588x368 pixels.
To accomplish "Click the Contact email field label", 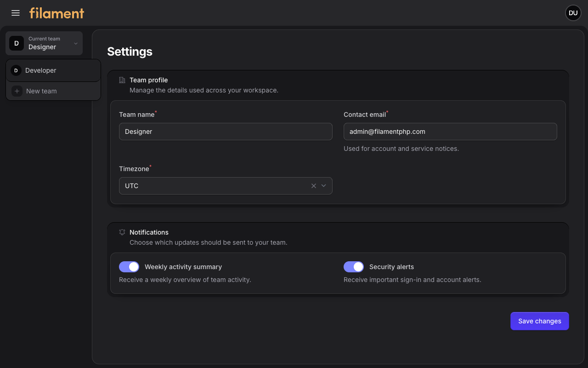I will tap(365, 115).
